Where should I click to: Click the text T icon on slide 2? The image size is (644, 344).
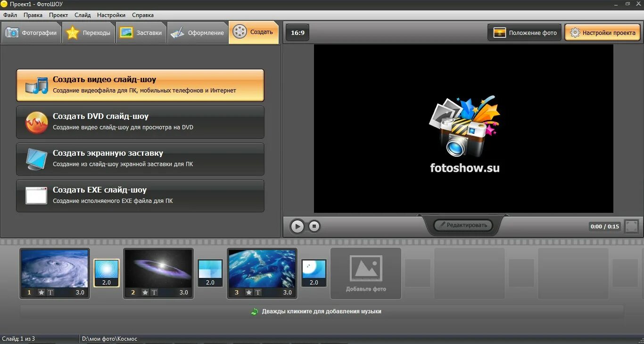(155, 293)
